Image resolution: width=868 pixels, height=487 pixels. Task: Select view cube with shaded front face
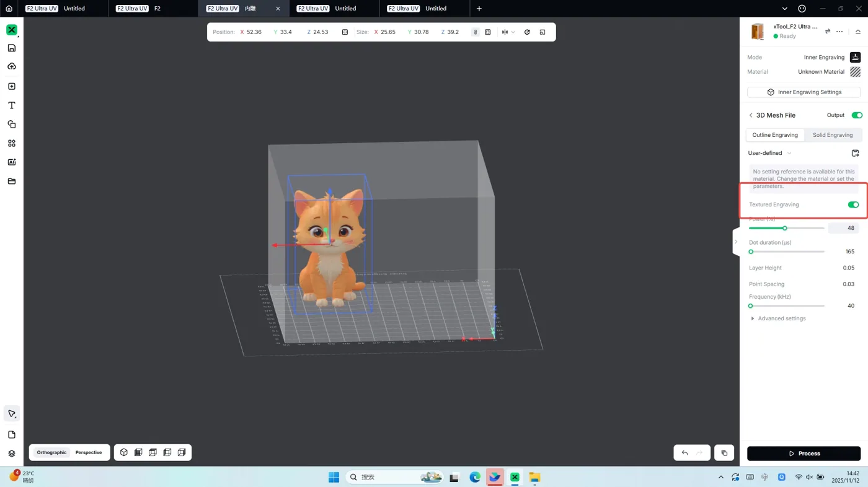click(x=138, y=452)
